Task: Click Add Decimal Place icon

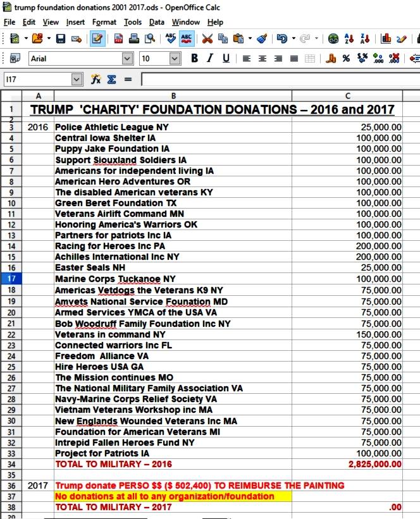Action: pyautogui.click(x=378, y=59)
